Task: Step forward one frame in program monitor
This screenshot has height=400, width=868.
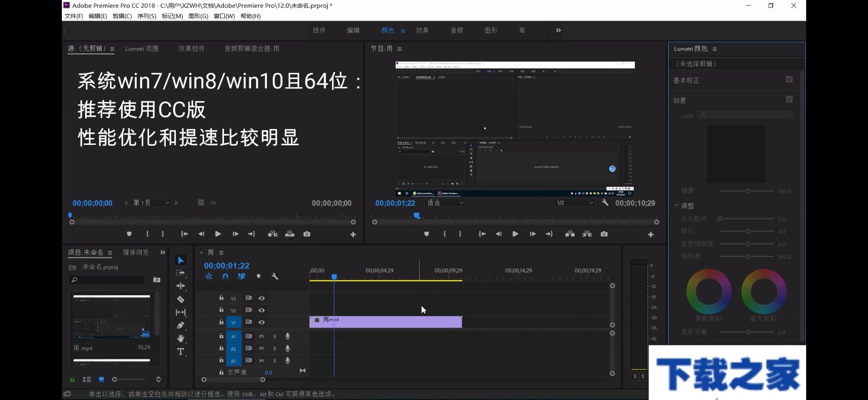Action: tap(532, 234)
